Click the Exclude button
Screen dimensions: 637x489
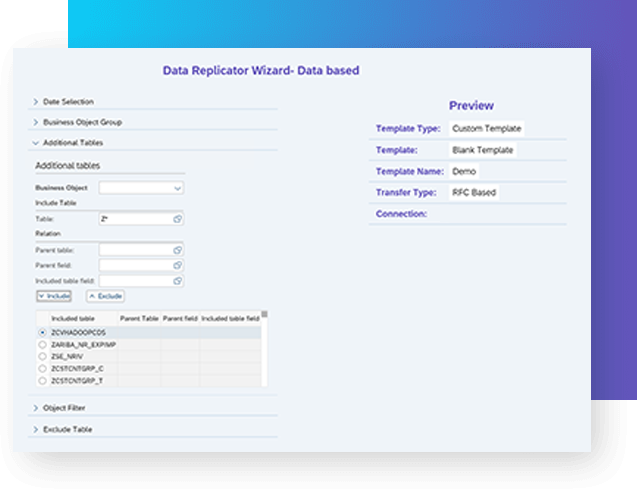tap(106, 296)
